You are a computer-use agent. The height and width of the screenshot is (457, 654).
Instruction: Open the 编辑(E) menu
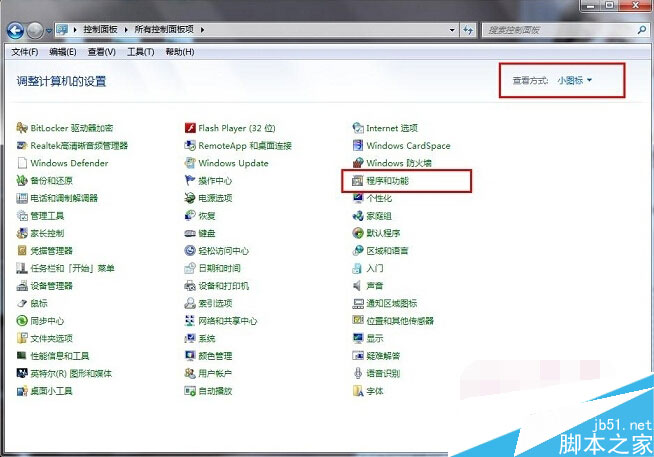(x=63, y=52)
